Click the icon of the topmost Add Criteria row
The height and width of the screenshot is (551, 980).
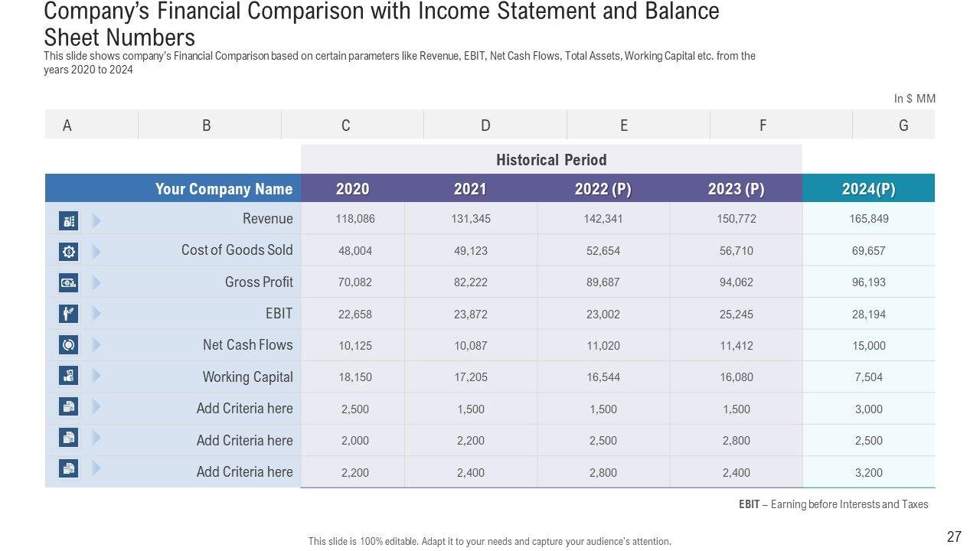pos(69,406)
